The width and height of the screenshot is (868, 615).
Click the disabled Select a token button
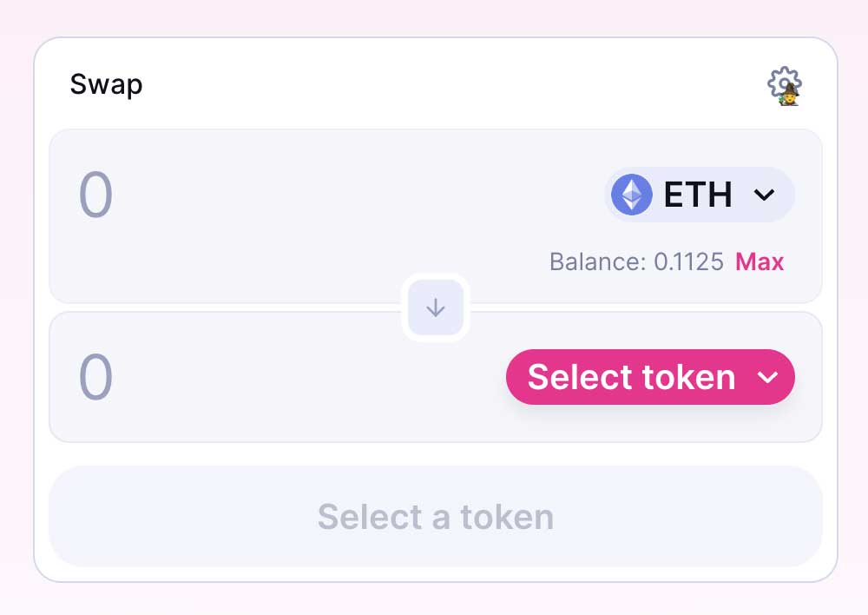436,517
